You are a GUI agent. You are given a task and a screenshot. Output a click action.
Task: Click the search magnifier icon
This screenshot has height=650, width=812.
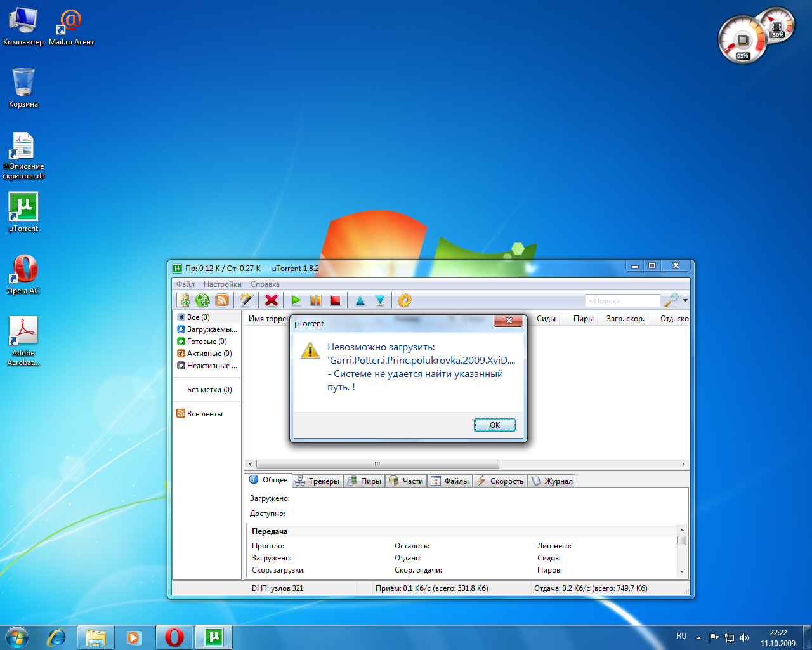(671, 300)
